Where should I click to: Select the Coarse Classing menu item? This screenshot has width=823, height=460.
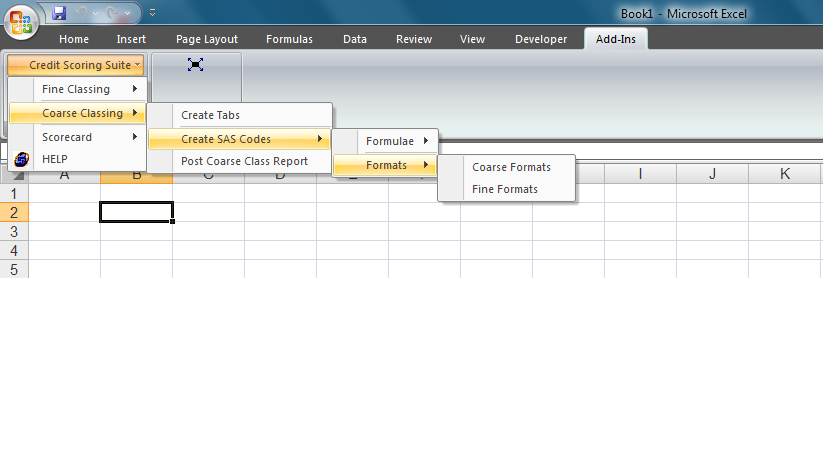[77, 113]
